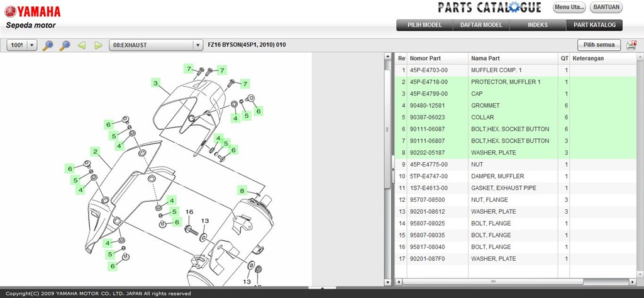Click the zoom in magnifier icon
Image resolution: width=644 pixels, height=298 pixels.
click(48, 45)
